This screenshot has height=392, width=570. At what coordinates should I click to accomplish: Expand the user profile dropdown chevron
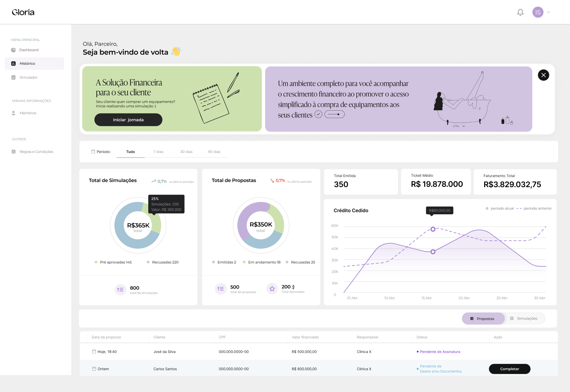point(549,12)
